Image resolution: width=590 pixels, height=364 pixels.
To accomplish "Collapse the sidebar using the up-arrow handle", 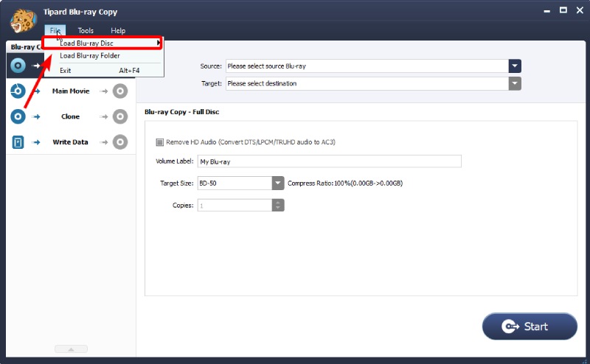I will coord(71,349).
